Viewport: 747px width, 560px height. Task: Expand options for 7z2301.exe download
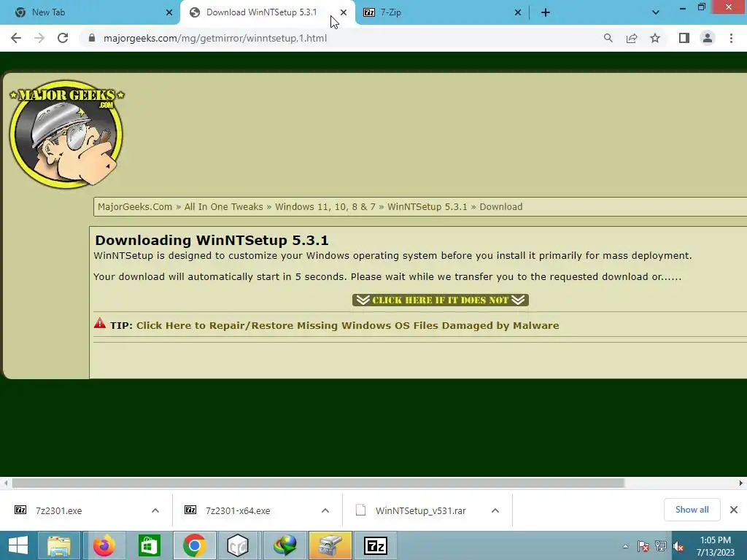click(155, 510)
